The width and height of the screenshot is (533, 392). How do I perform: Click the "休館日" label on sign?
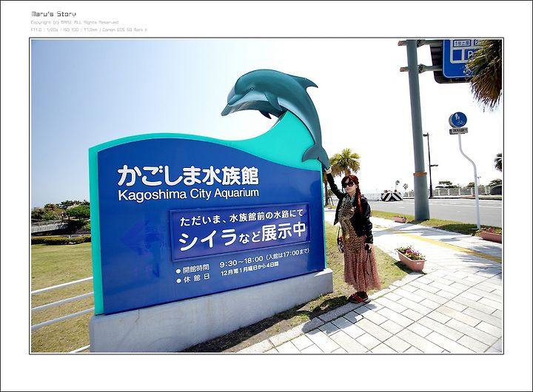click(196, 278)
